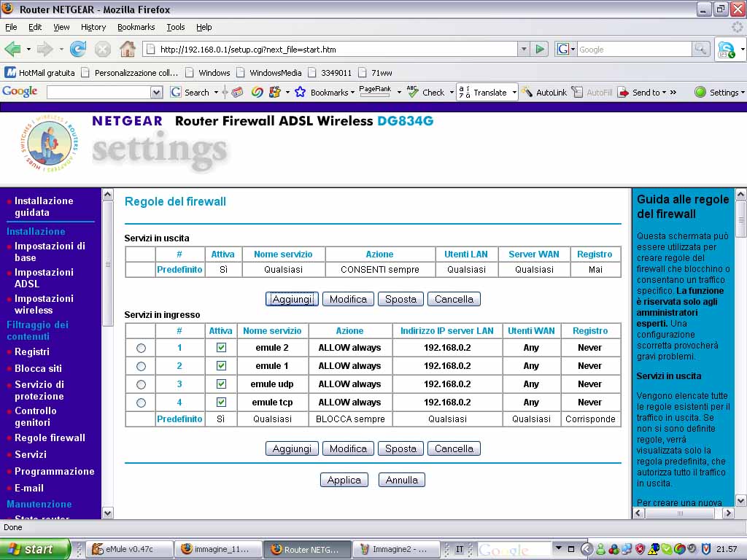The image size is (747, 560).
Task: Click the green Go arrow beside the address bar
Action: (540, 49)
